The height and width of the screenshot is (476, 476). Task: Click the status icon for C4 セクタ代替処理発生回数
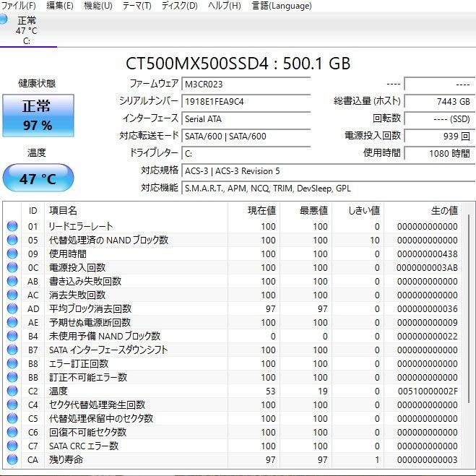point(12,404)
